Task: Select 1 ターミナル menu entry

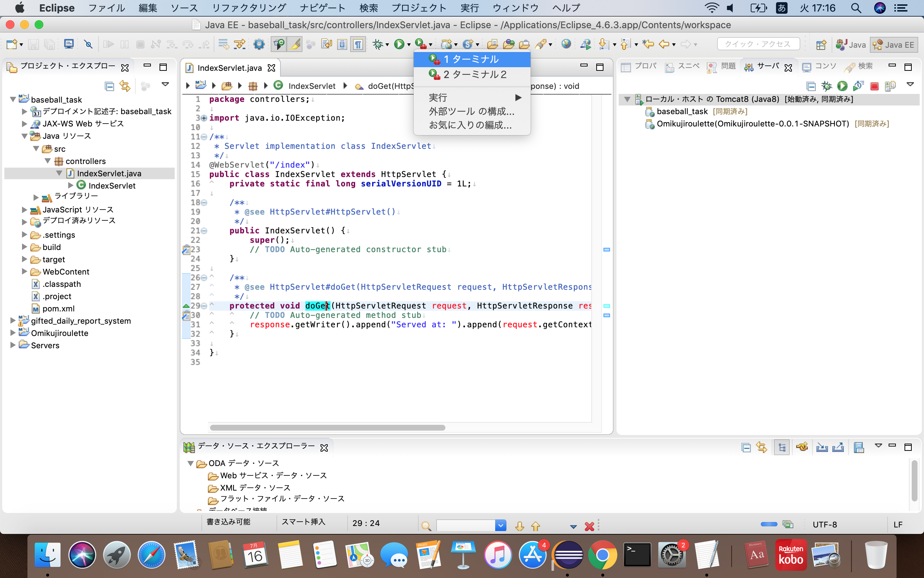Action: pos(472,59)
